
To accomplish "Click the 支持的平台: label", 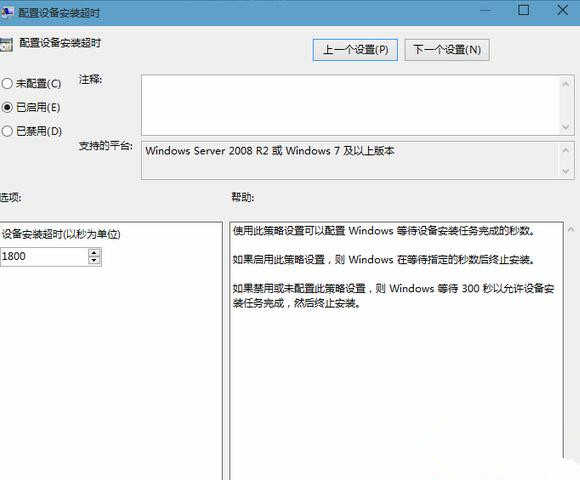I will 105,146.
